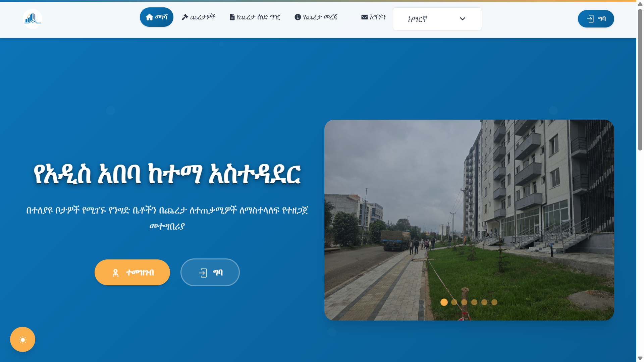Click the login arrow icon in top-right button
The width and height of the screenshot is (644, 362).
point(590,19)
